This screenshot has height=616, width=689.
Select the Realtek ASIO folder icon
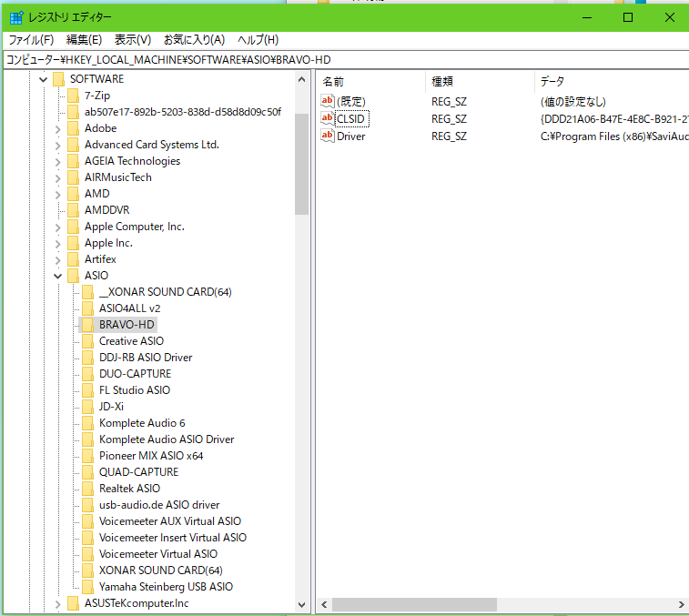click(87, 489)
